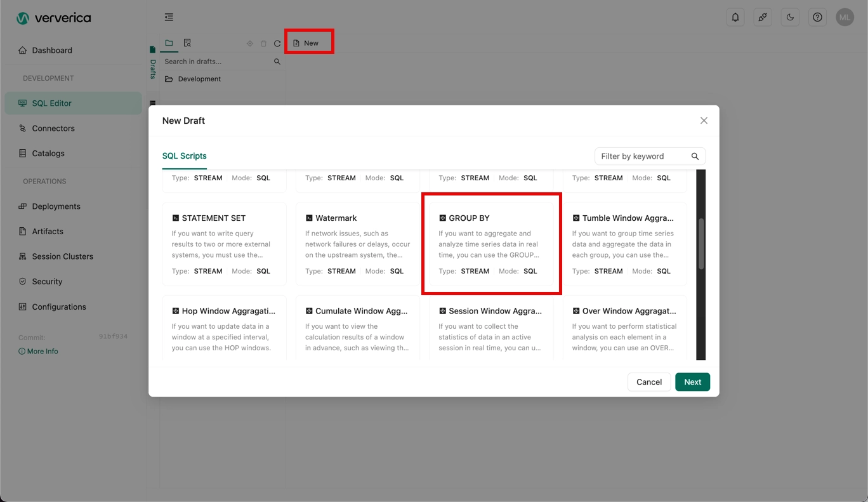Viewport: 868px width, 502px height.
Task: Select SQL Editor in the sidebar
Action: (73, 103)
